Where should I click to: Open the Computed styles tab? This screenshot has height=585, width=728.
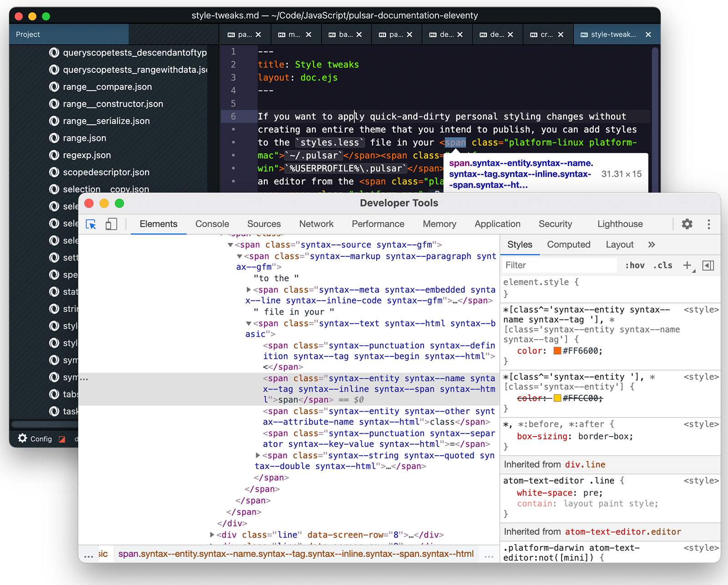coord(569,244)
